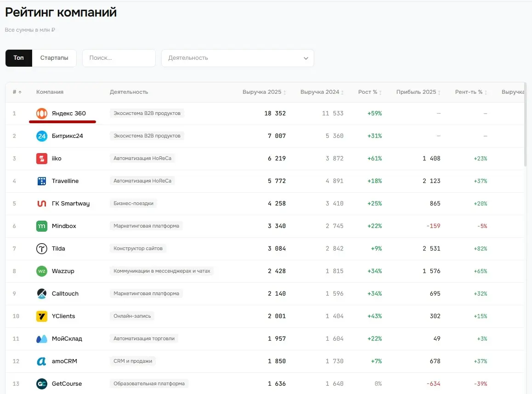This screenshot has width=532, height=394.
Task: Click the Бизнес-поездки tag
Action: click(x=133, y=204)
